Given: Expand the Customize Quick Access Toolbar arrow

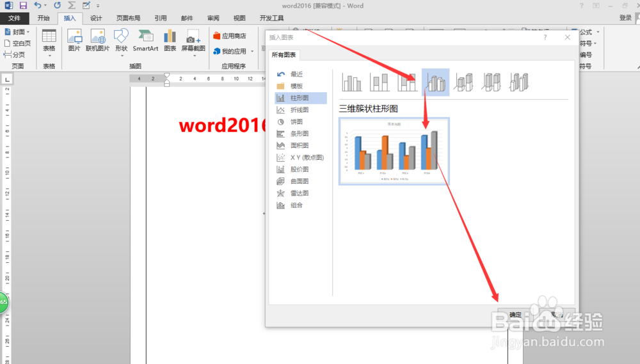Looking at the screenshot, I should [98, 6].
